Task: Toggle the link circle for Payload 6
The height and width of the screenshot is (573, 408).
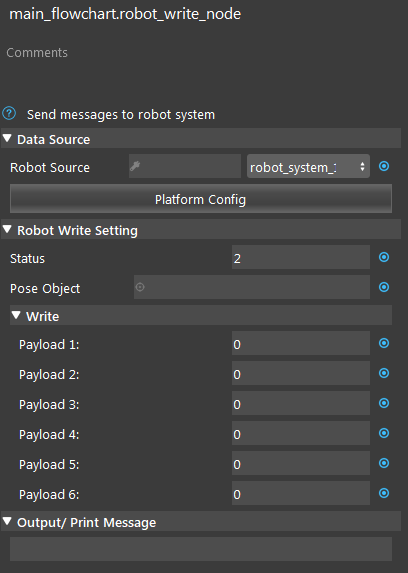Action: [384, 493]
